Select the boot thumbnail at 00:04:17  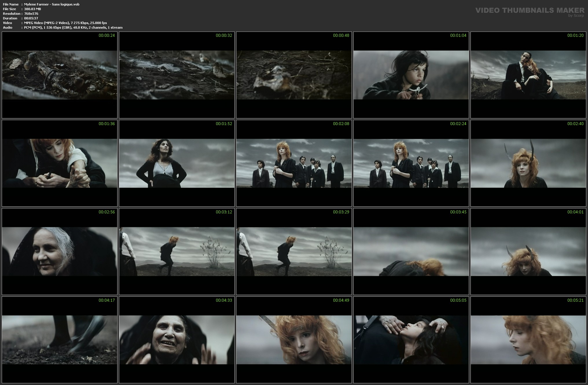[x=60, y=340]
